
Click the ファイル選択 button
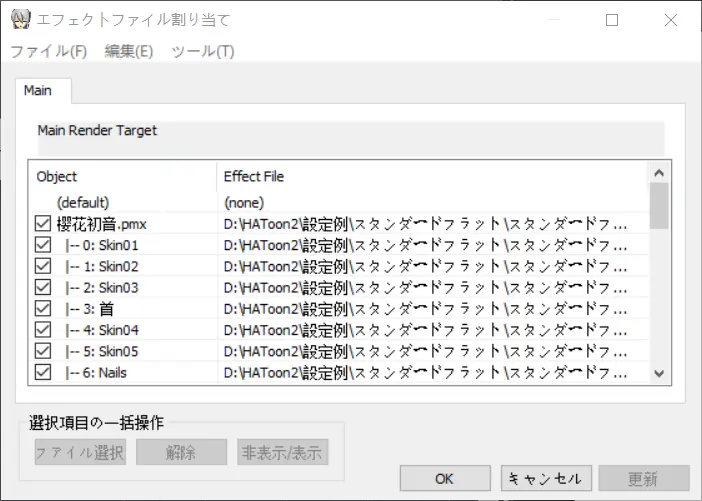coord(80,452)
